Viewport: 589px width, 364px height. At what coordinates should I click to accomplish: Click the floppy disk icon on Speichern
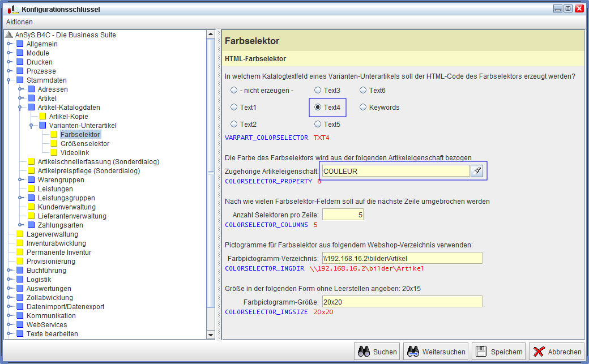click(481, 352)
